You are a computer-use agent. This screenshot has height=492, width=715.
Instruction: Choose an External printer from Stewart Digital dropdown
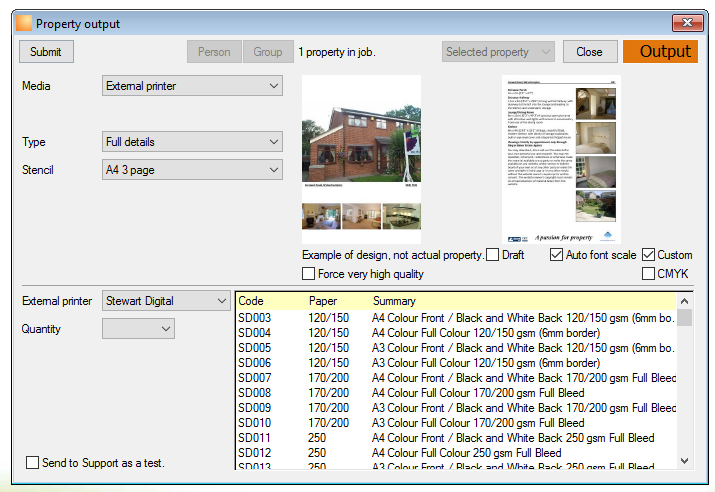pos(166,301)
